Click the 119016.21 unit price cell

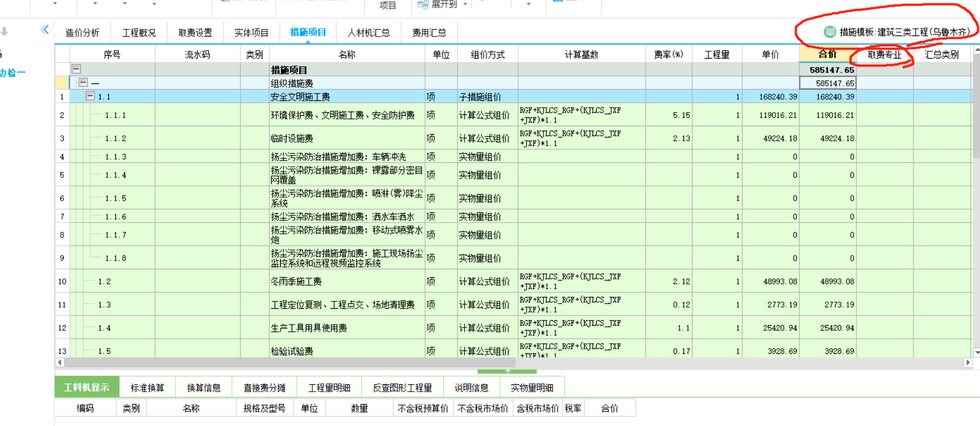pos(770,115)
